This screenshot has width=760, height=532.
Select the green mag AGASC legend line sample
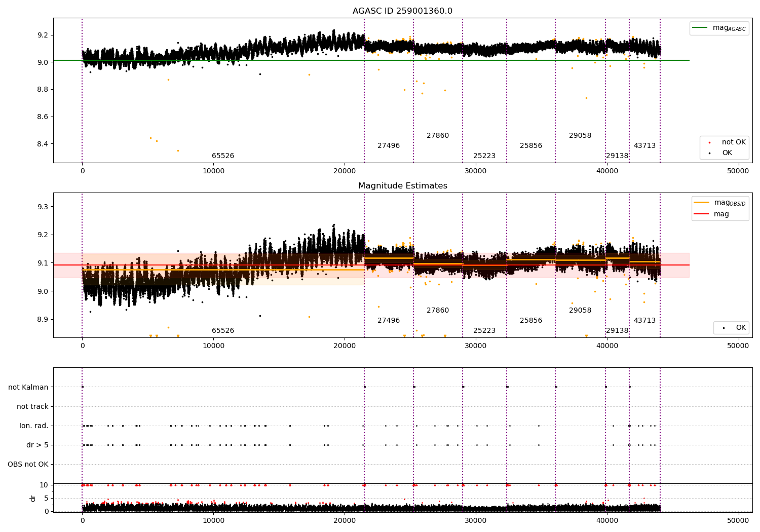700,28
